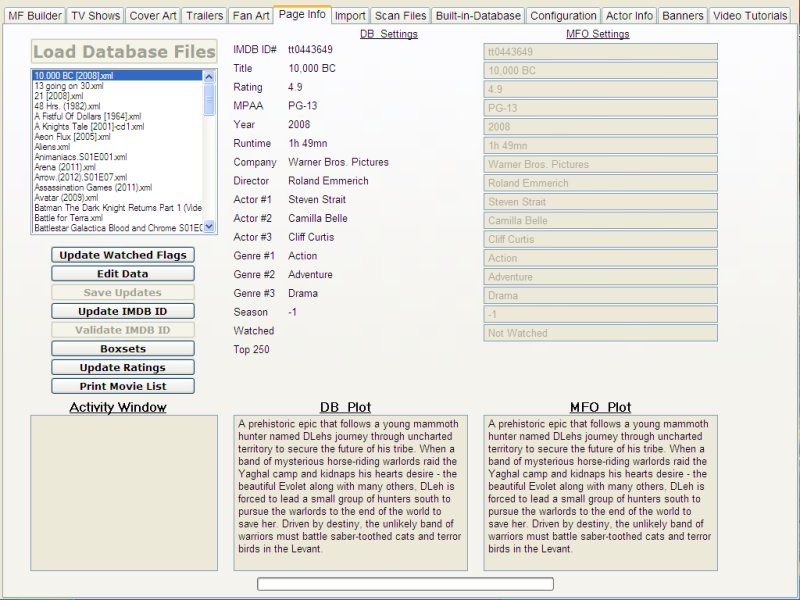Open the Video Tutorials tab
Image resolution: width=800 pixels, height=600 pixels.
point(746,15)
